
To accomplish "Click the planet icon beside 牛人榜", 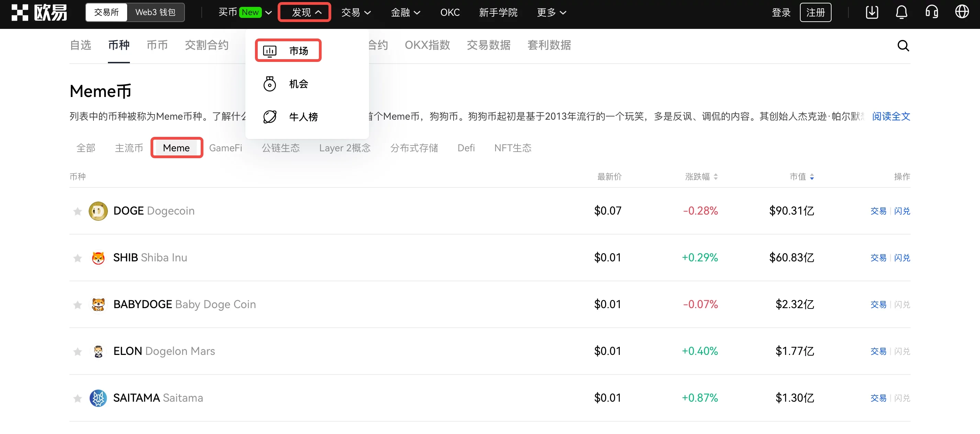I will coord(270,117).
